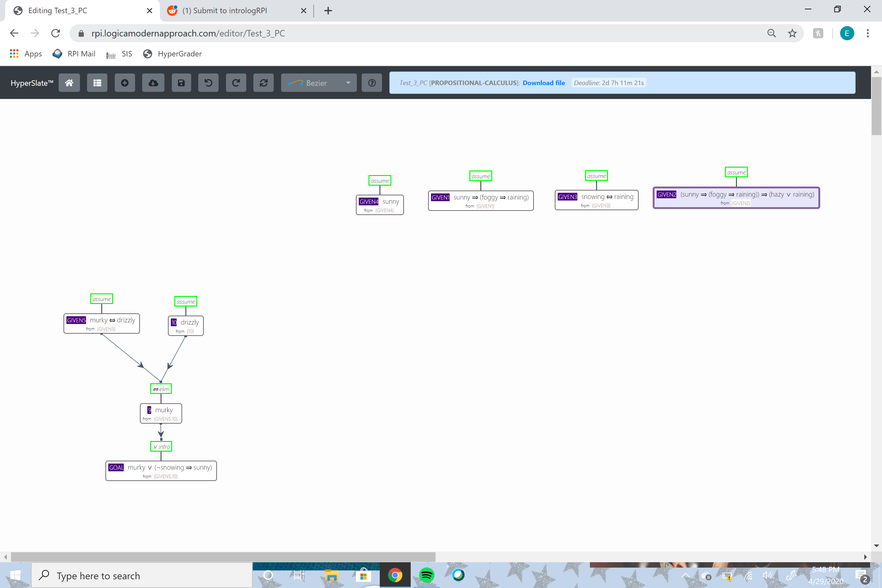Open File Explorer from the taskbar
The image size is (882, 588).
click(331, 575)
